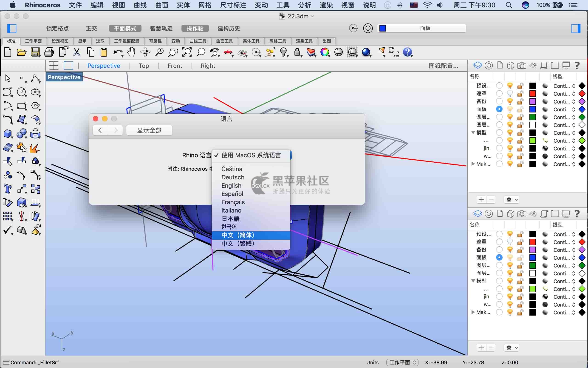Open the 曲面 menu in the menu bar
This screenshot has width=588, height=368.
162,5
